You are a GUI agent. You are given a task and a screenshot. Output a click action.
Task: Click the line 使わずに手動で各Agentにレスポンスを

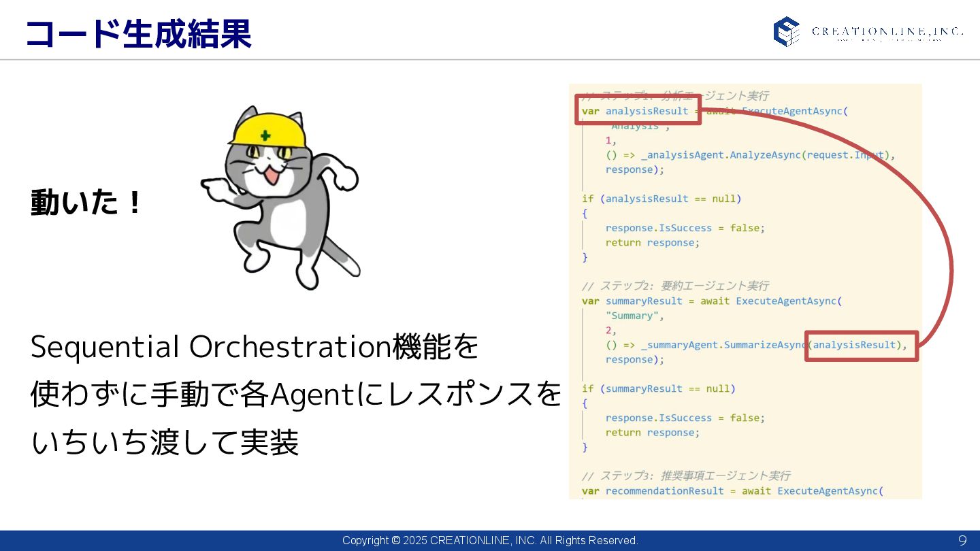[x=296, y=395]
